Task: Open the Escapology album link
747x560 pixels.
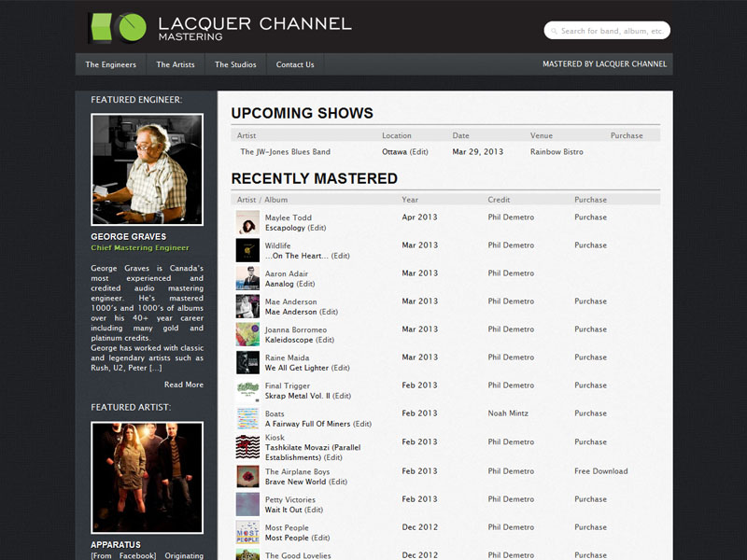Action: [x=285, y=228]
